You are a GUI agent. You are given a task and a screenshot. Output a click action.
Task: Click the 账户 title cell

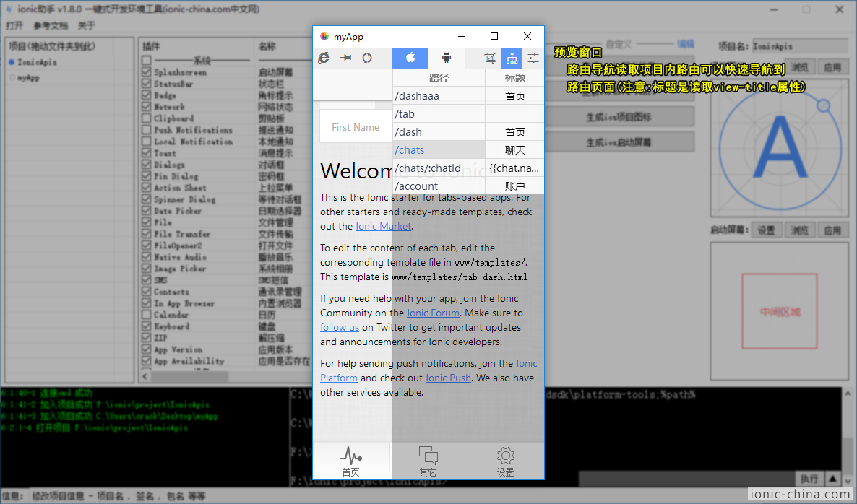point(515,186)
